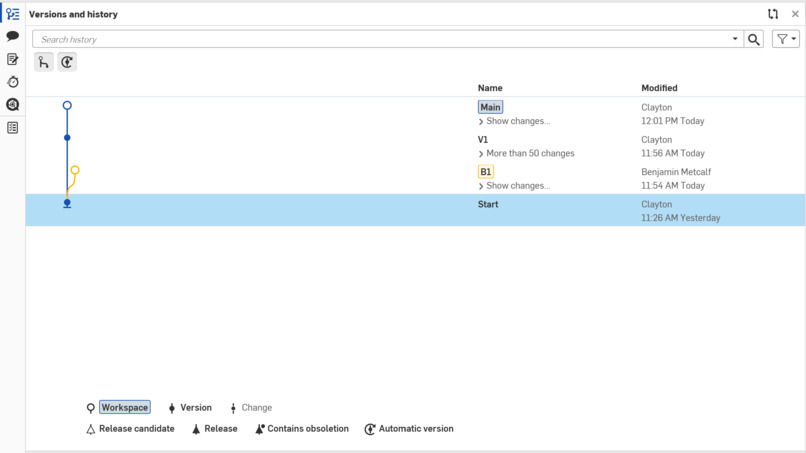Click the Version legend icon
The image size is (806, 453).
coord(172,408)
